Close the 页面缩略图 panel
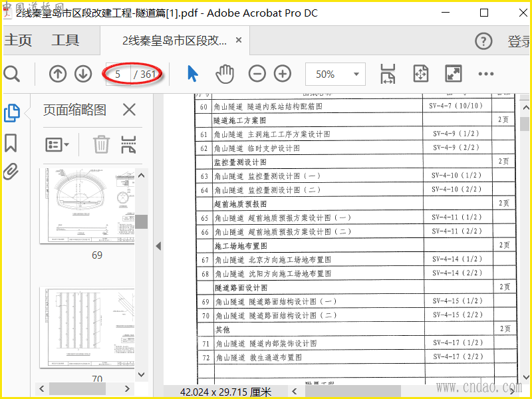Viewport: 532px width, 399px height. [x=129, y=110]
